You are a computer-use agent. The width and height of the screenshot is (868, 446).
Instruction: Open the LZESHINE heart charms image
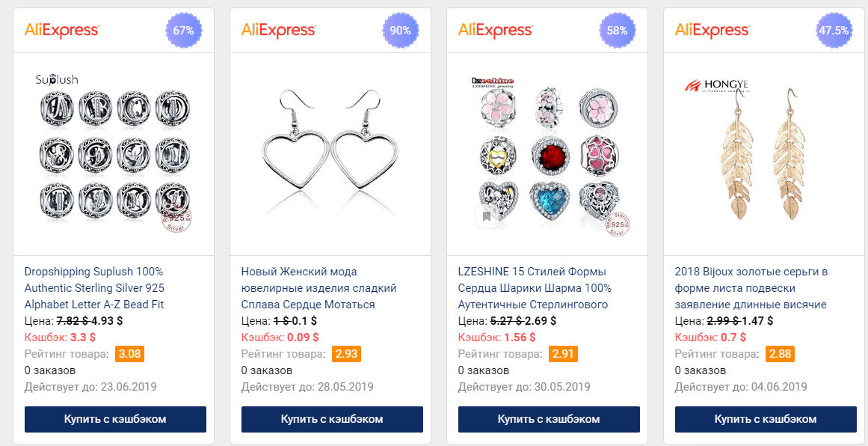[x=547, y=154]
